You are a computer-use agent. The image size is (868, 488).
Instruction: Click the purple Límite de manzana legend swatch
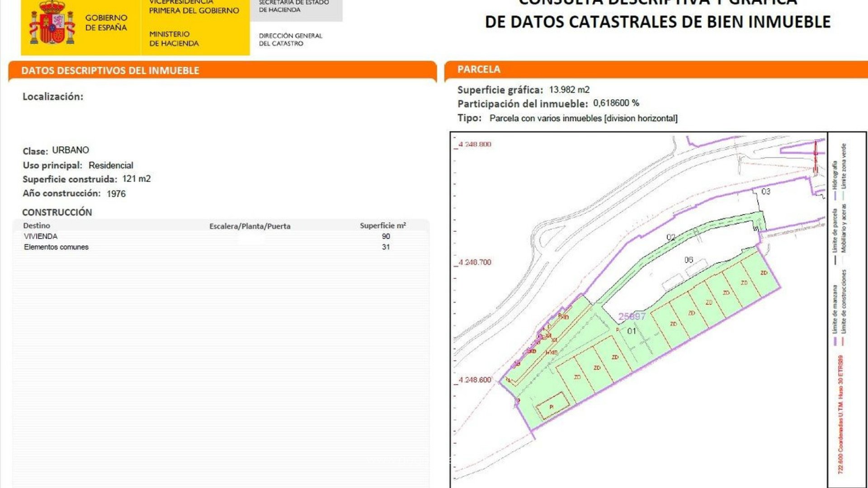coord(835,341)
